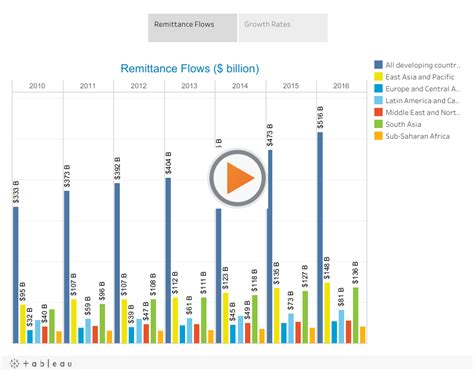This screenshot has height=371, width=474.
Task: Click the blue $45 B bar in 2014
Action: click(233, 334)
